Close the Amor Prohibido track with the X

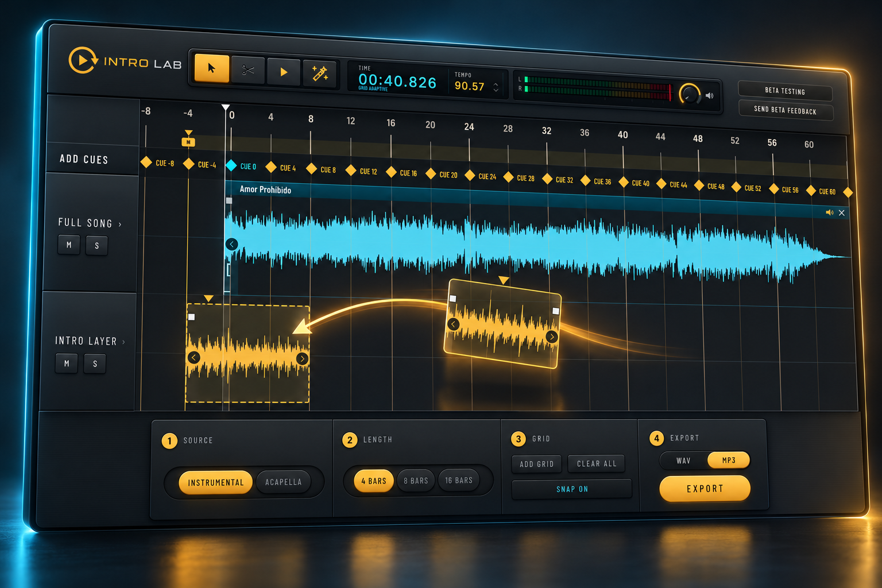point(842,213)
